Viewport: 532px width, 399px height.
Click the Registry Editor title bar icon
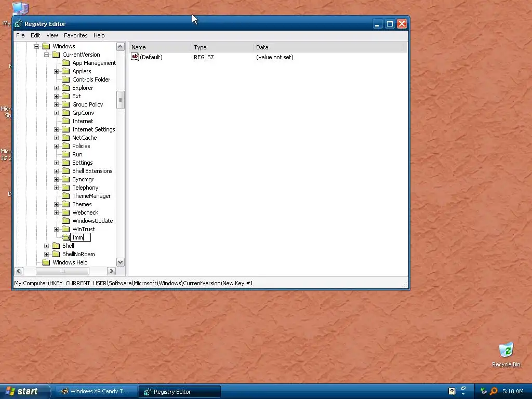click(18, 24)
